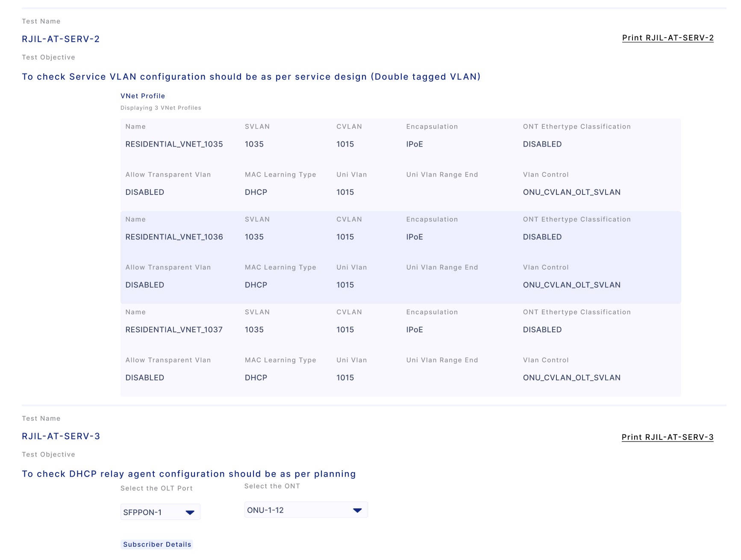Click the RJIL-AT-SERV-2 test name title
741x560 pixels.
61,39
